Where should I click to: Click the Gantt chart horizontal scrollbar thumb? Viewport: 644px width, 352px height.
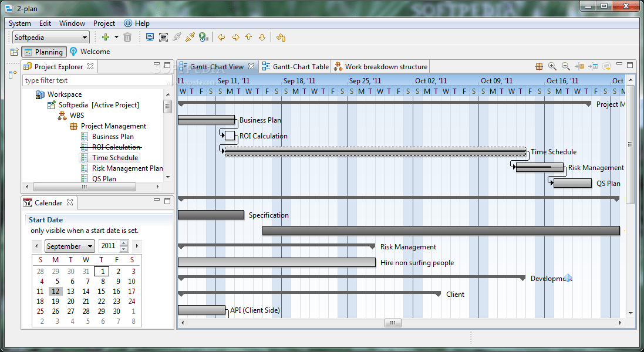393,323
